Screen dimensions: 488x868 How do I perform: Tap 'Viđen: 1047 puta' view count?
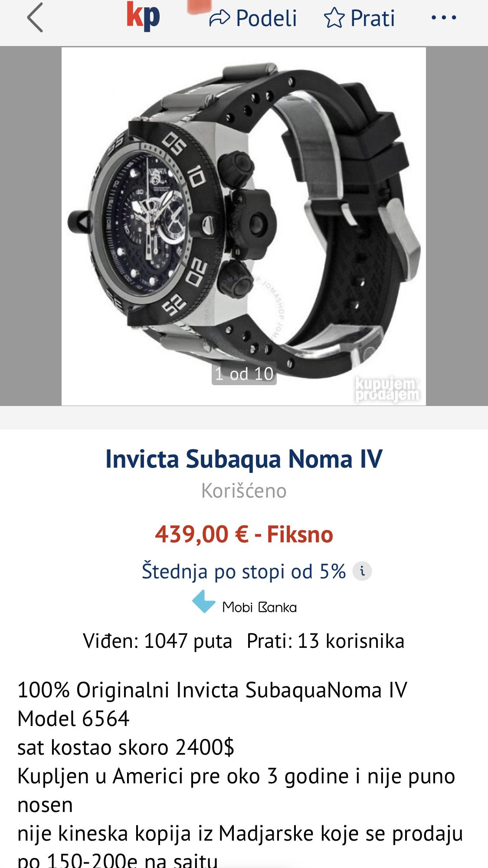click(158, 641)
